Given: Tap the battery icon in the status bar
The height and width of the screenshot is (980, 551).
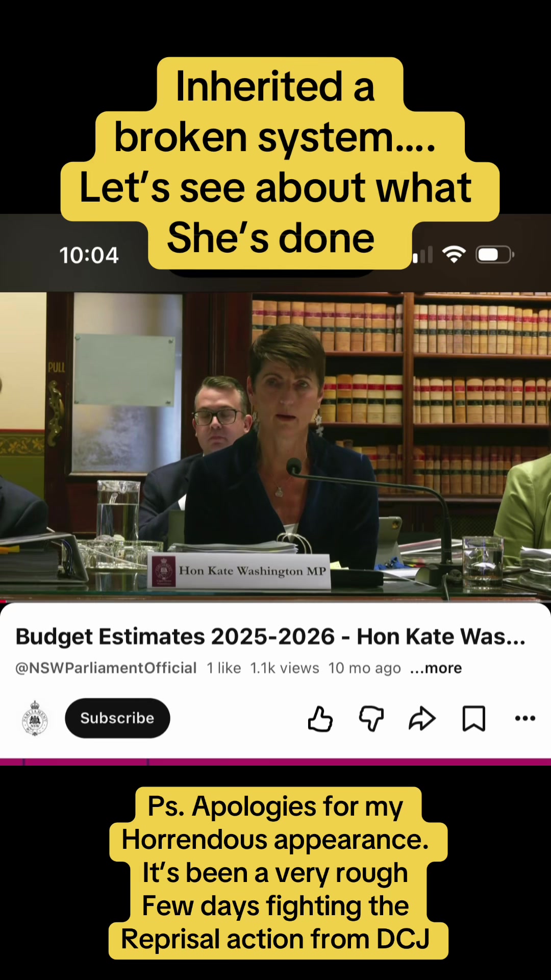Looking at the screenshot, I should (x=494, y=254).
